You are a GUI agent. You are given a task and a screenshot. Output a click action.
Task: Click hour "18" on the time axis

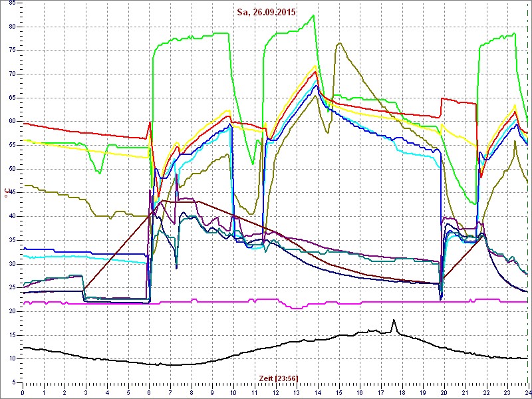pyautogui.click(x=402, y=392)
